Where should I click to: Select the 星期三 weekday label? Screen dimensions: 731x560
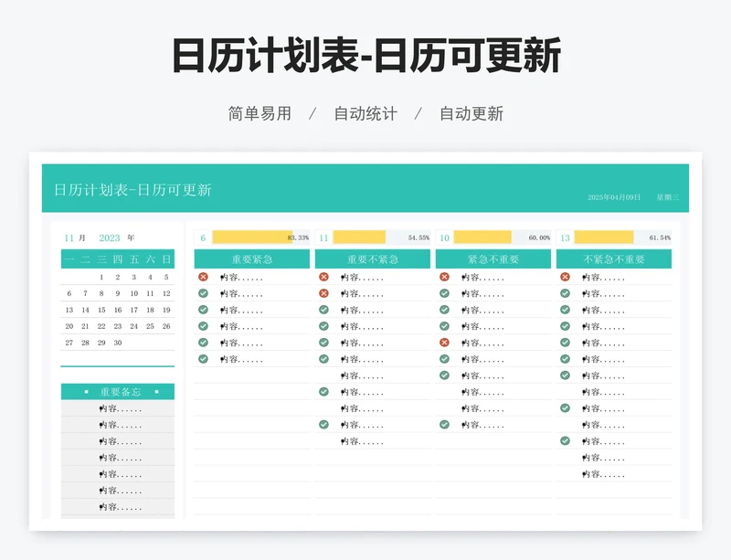(668, 197)
